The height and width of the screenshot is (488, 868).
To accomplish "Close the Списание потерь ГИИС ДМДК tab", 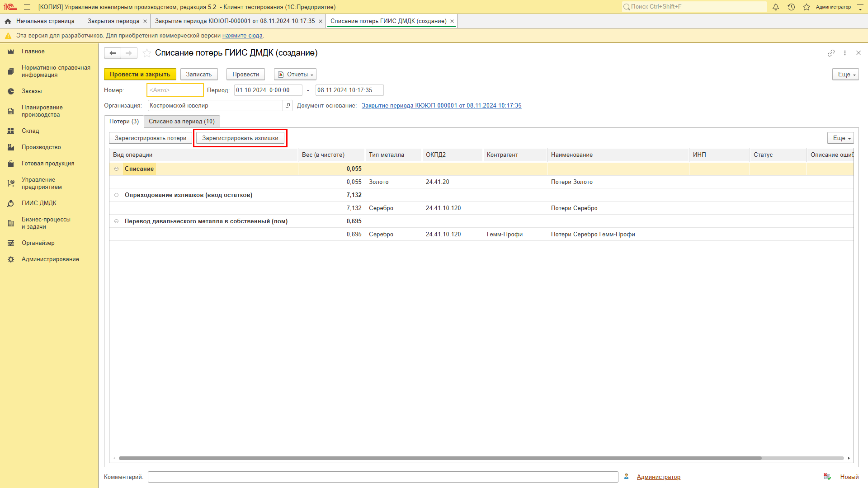I will click(452, 21).
